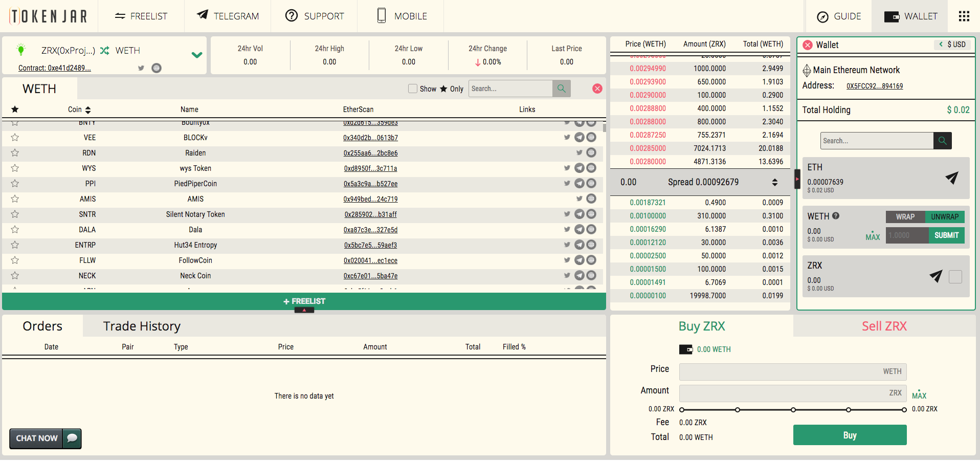Favorite the DALA coin star
Screen dimensions: 980x461
pos(15,229)
